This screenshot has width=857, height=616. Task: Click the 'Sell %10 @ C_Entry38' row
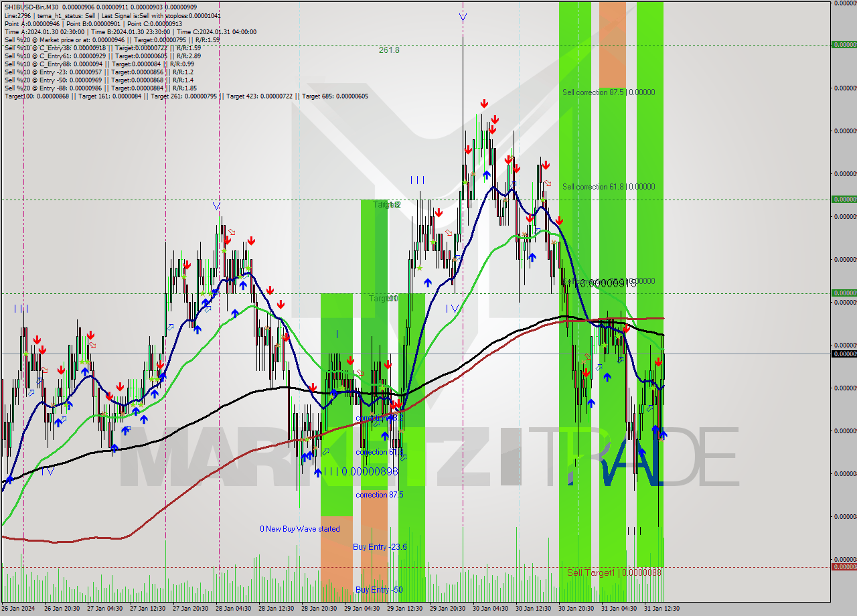click(x=102, y=48)
